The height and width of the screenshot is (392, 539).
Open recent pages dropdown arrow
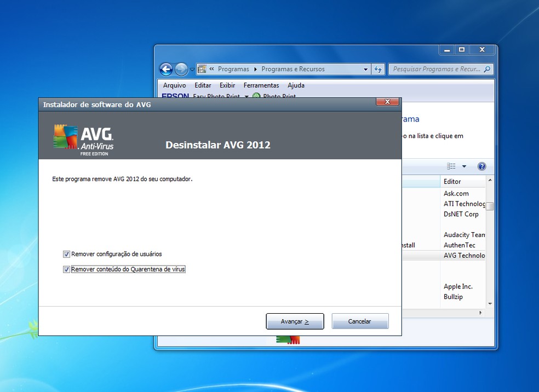tap(192, 70)
